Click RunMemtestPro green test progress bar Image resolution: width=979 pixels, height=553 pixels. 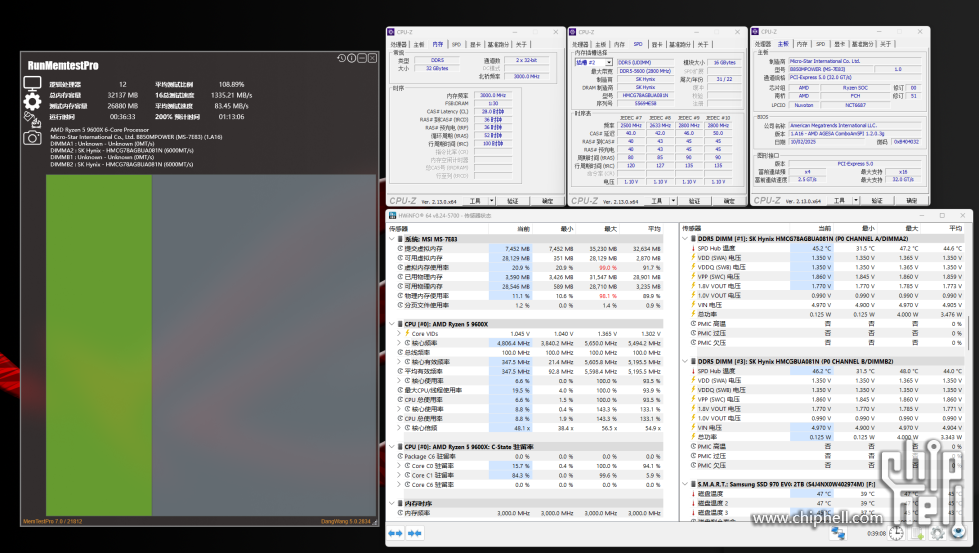point(99,345)
